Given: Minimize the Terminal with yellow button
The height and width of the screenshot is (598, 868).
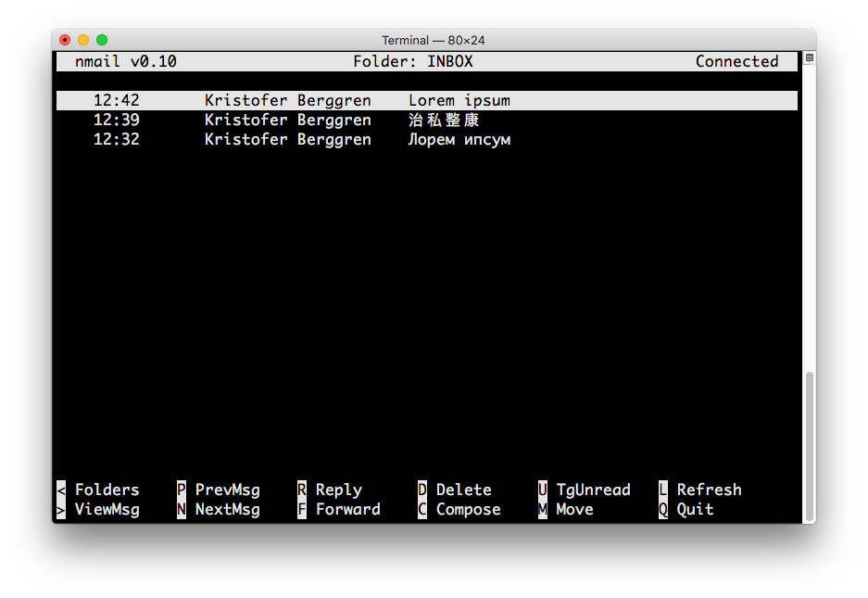Looking at the screenshot, I should point(83,40).
